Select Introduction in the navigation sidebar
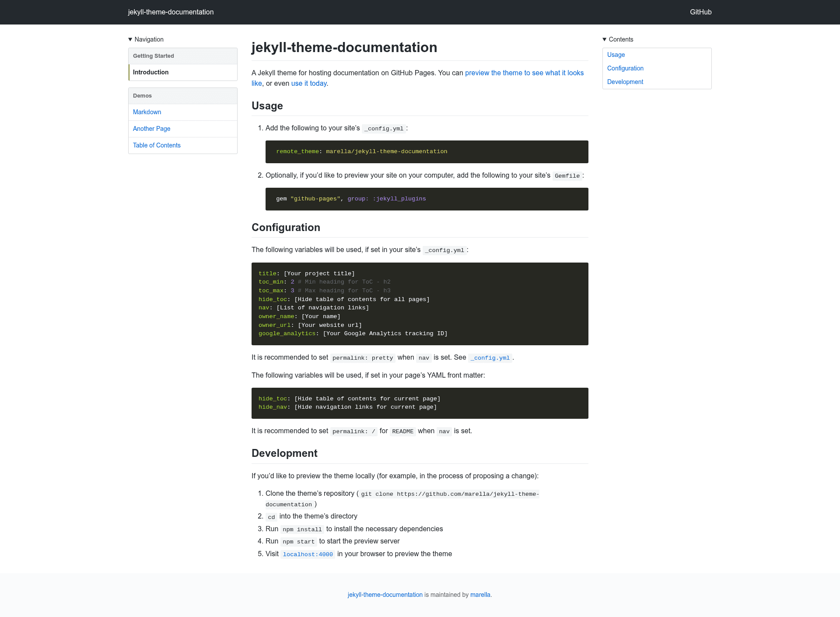The width and height of the screenshot is (840, 617). 183,72
